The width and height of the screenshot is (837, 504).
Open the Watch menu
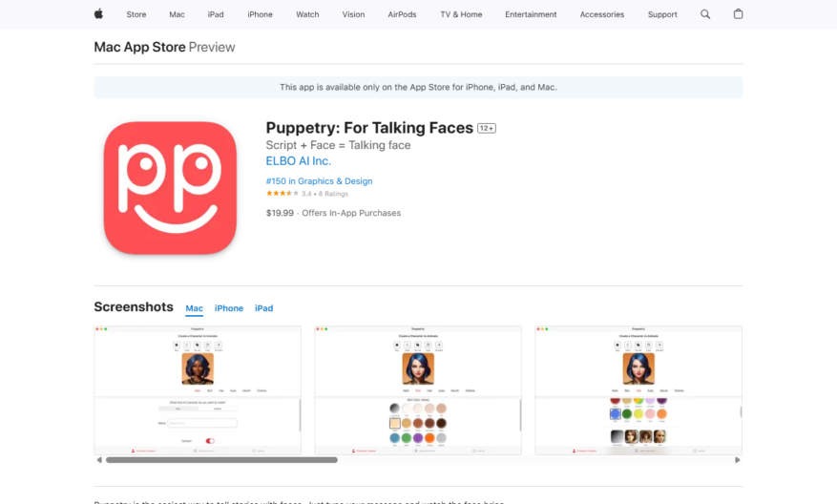[x=307, y=14]
